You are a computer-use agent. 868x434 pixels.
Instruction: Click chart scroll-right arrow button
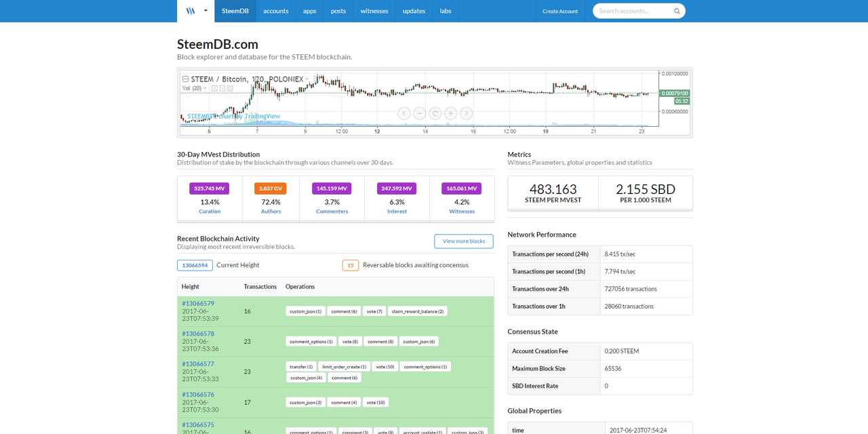(466, 113)
